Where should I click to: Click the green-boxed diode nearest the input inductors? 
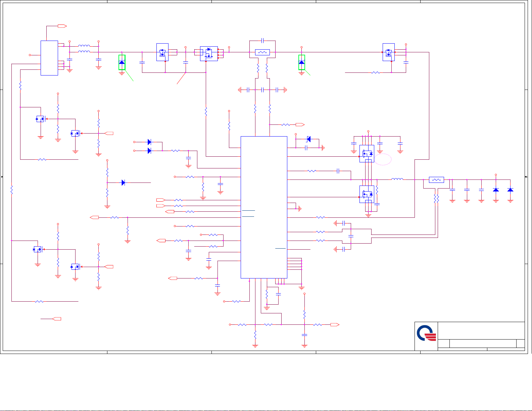(x=122, y=62)
